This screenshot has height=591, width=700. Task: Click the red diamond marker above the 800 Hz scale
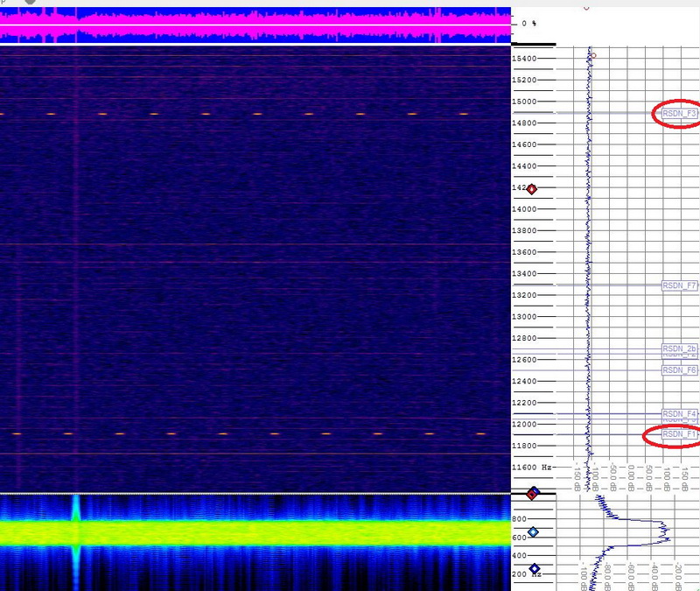(531, 495)
